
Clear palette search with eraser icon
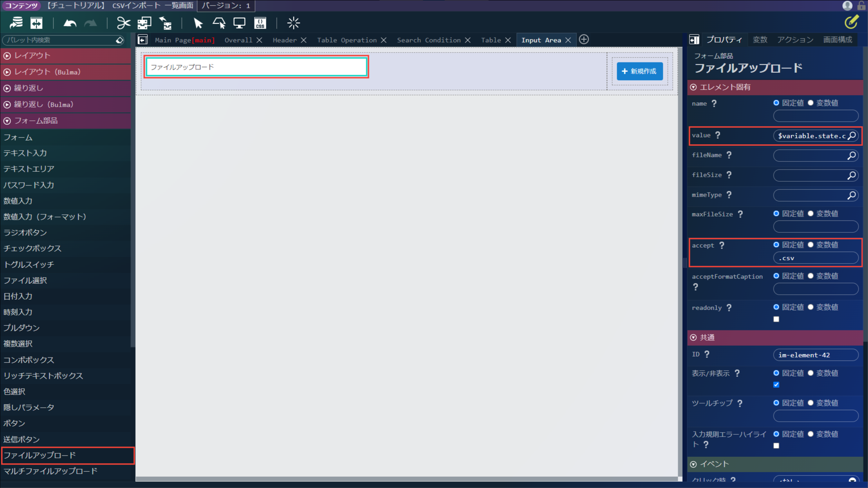click(119, 40)
